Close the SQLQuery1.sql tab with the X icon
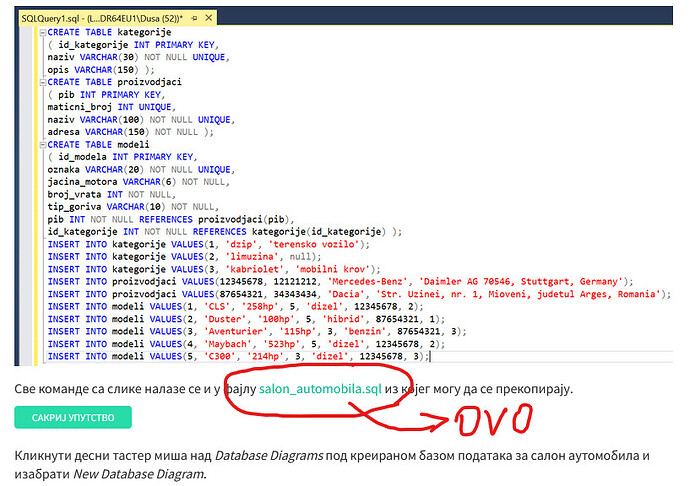This screenshot has height=486, width=690. pos(209,18)
